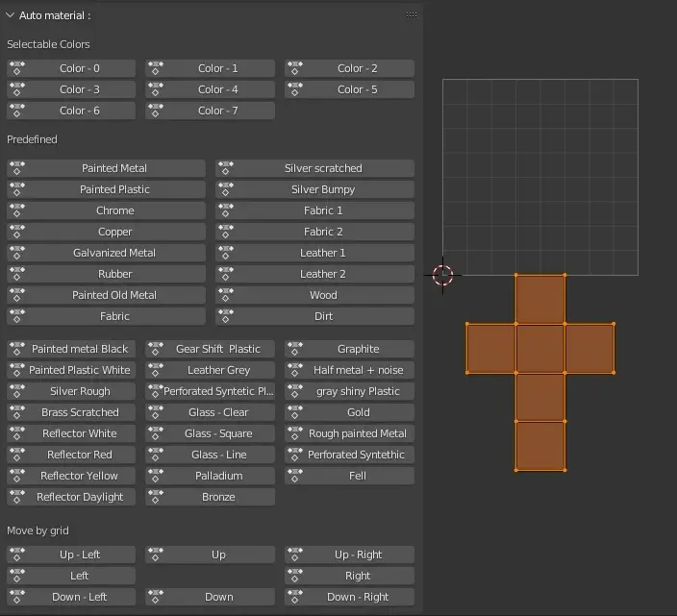Click the 2D cursor in the UV editor
The width and height of the screenshot is (677, 616).
[x=442, y=275]
